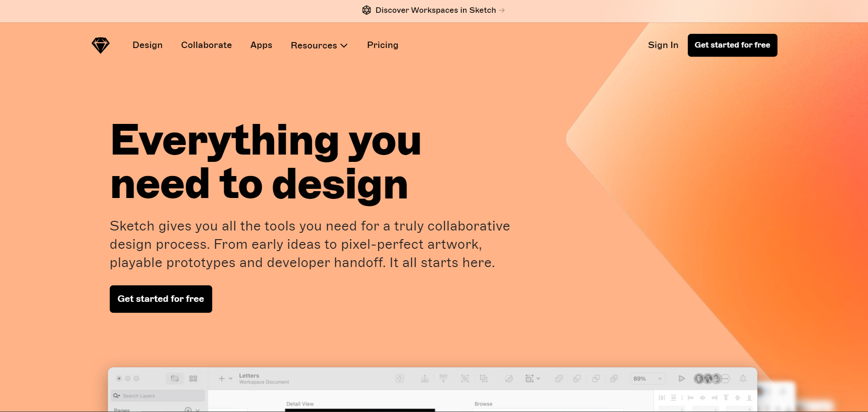Image resolution: width=868 pixels, height=412 pixels.
Task: Click the Search Layers field
Action: [x=158, y=396]
